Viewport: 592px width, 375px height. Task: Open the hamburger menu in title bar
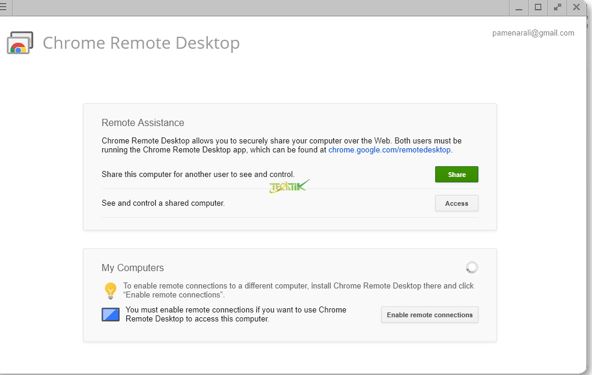4,7
